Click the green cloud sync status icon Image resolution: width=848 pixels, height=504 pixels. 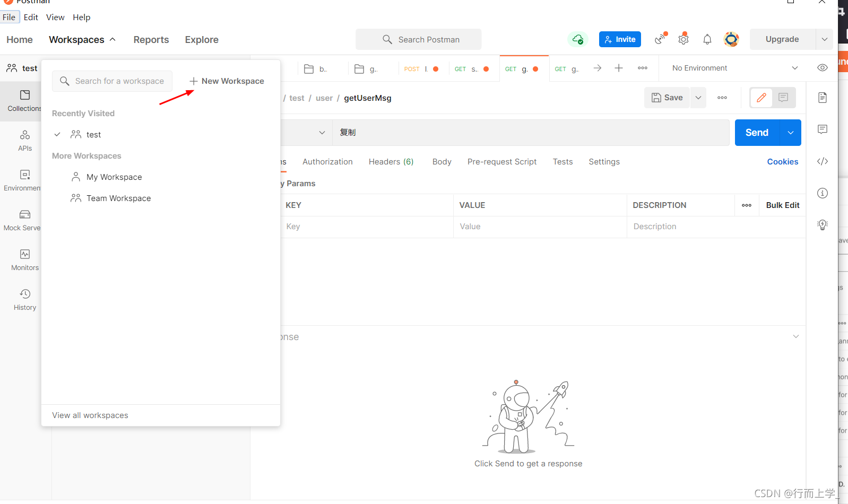pyautogui.click(x=578, y=39)
